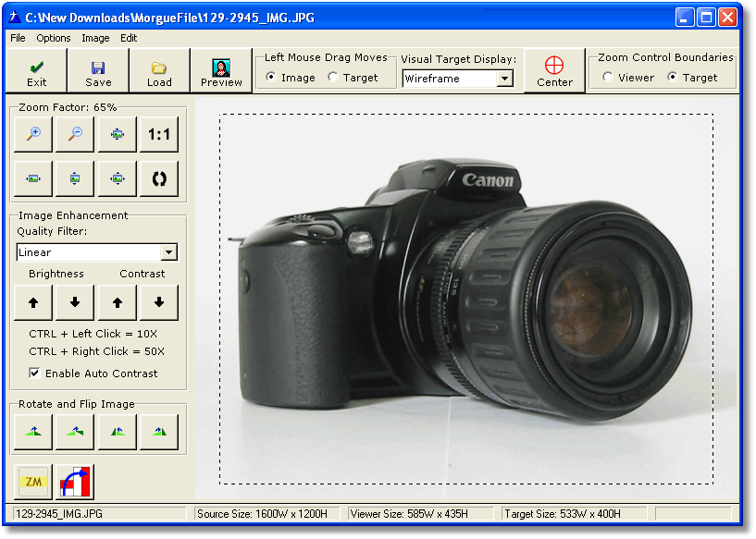The width and height of the screenshot is (756, 539).
Task: Click the Zoom Factor: 65% label
Action: click(x=68, y=107)
